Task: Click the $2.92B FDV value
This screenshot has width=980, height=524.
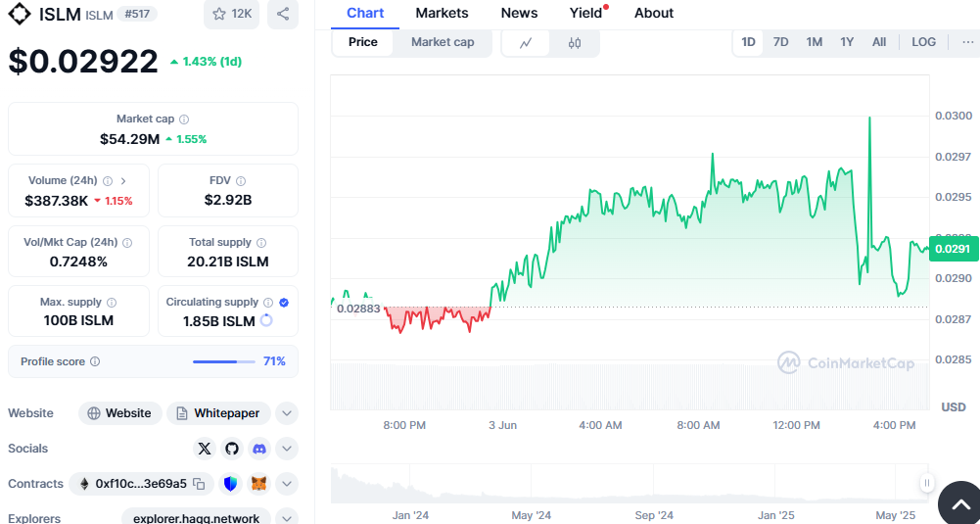Action: pos(227,200)
